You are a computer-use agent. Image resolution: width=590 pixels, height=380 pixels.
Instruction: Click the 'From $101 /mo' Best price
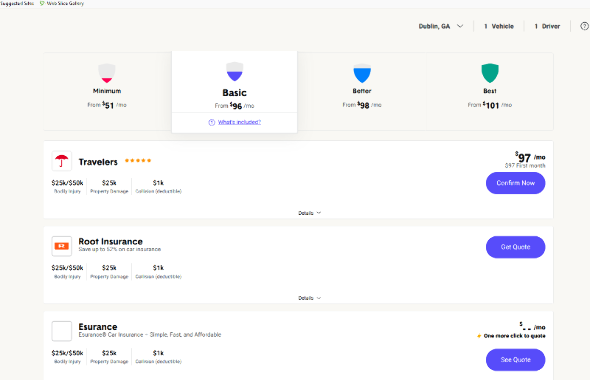point(490,105)
